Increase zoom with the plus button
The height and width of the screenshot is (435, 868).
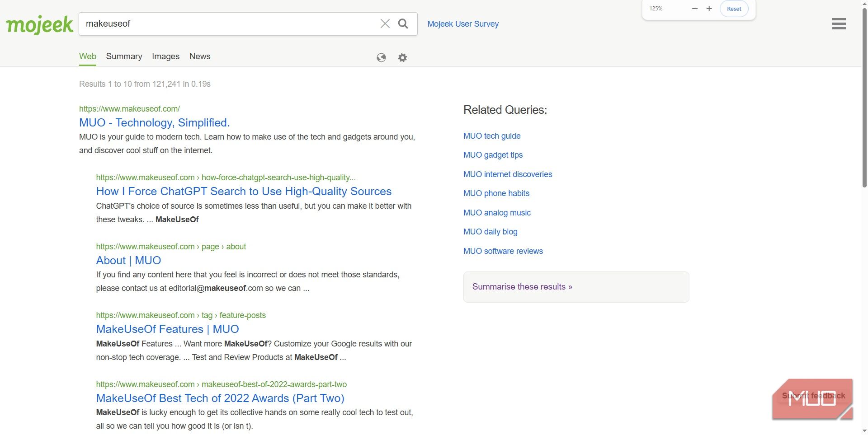click(709, 9)
